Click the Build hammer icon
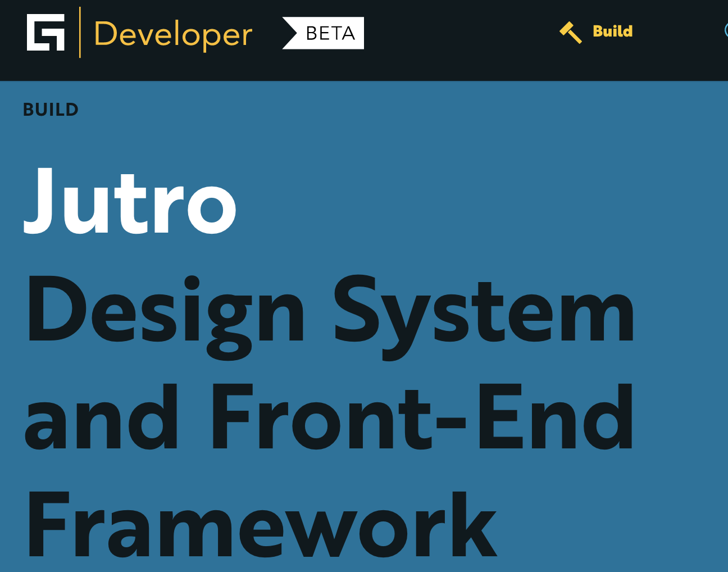The height and width of the screenshot is (572, 728). click(x=571, y=32)
